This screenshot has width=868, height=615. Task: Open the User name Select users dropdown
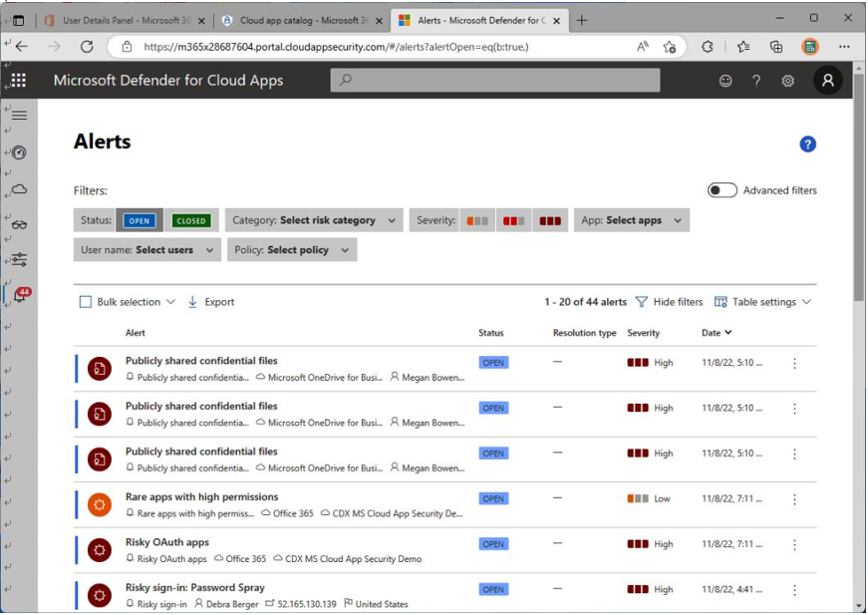(x=146, y=250)
